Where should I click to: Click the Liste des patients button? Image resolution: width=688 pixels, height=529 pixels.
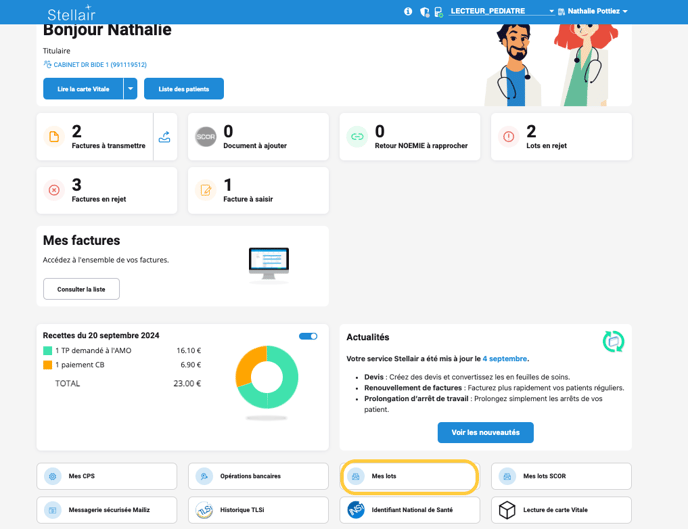[184, 89]
